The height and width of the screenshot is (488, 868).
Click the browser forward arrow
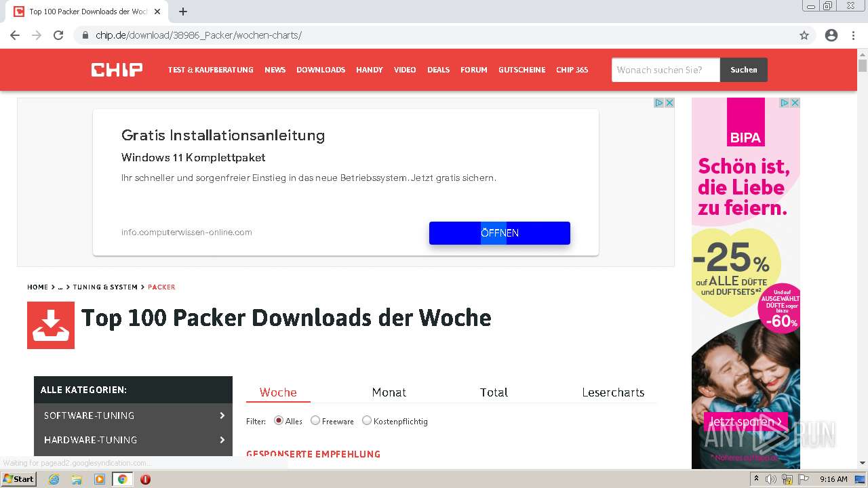(x=37, y=35)
